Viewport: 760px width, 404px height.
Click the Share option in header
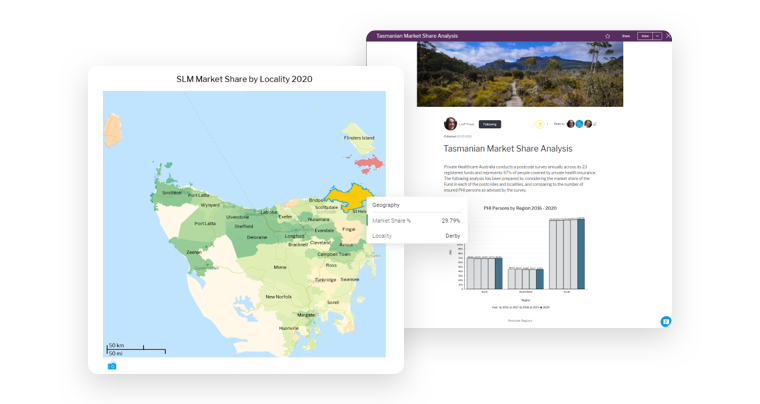tap(626, 35)
